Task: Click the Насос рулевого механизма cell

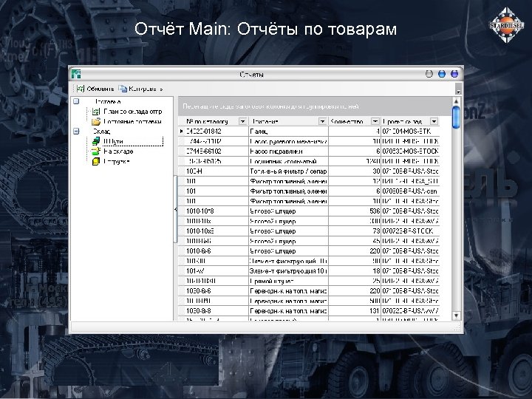Action: tap(288, 141)
